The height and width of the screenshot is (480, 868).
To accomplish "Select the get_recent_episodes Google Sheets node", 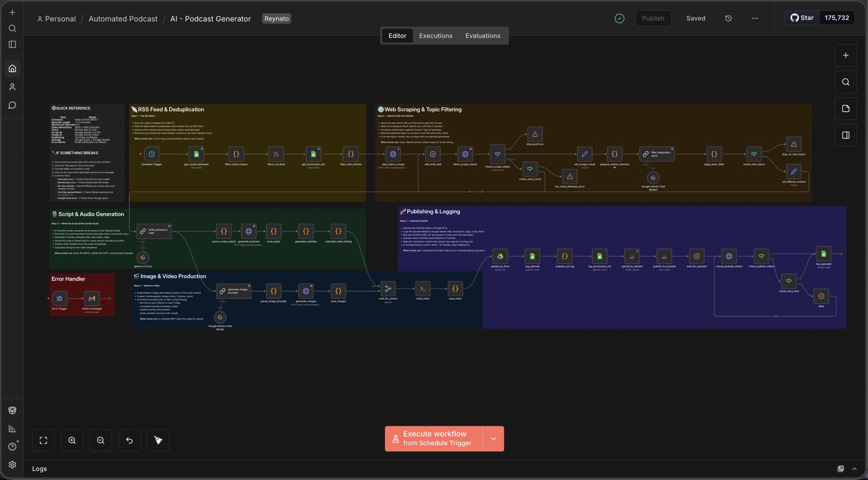I will point(196,154).
